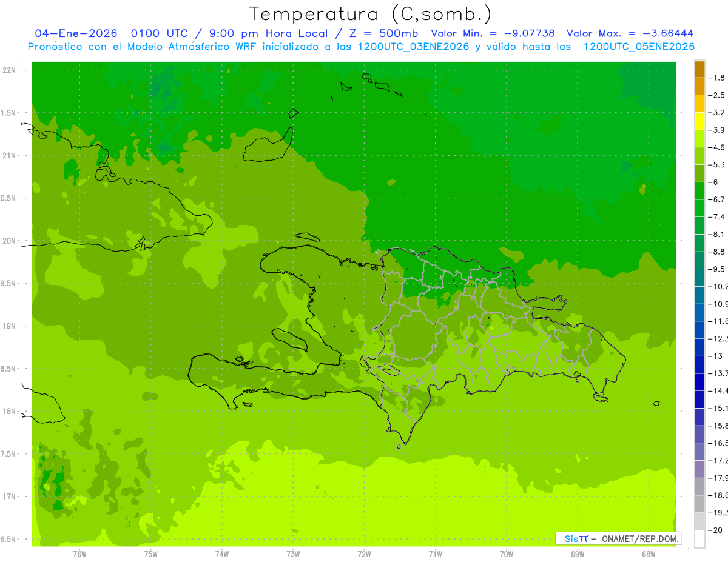This screenshot has height=562, width=728.
Task: Click the -6.7 color bar value
Action: click(718, 199)
